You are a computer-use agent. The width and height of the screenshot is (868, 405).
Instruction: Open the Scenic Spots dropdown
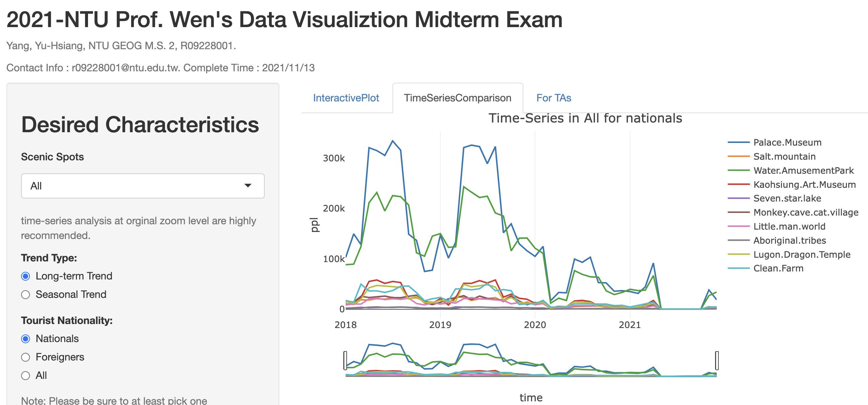coord(142,186)
